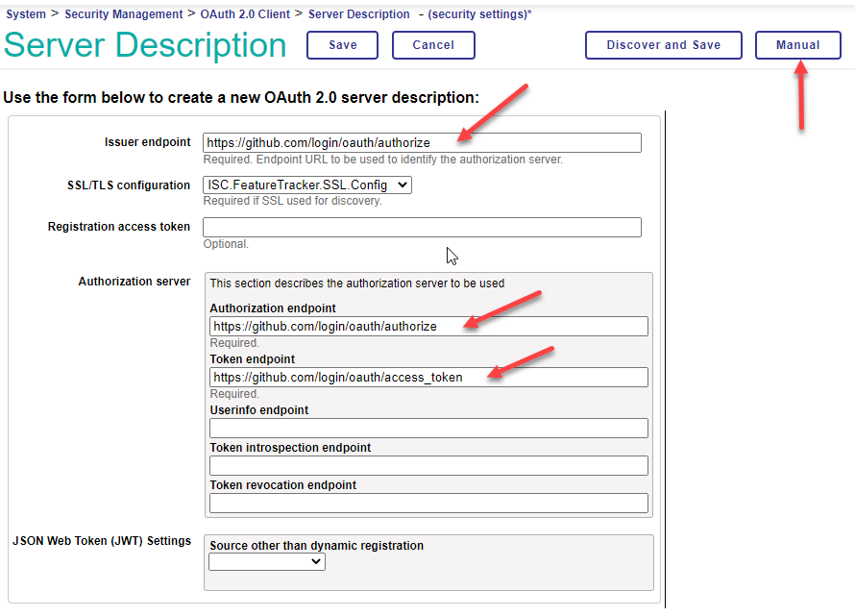The height and width of the screenshot is (616, 855).
Task: Click the Authorization server section label
Action: pyautogui.click(x=134, y=282)
